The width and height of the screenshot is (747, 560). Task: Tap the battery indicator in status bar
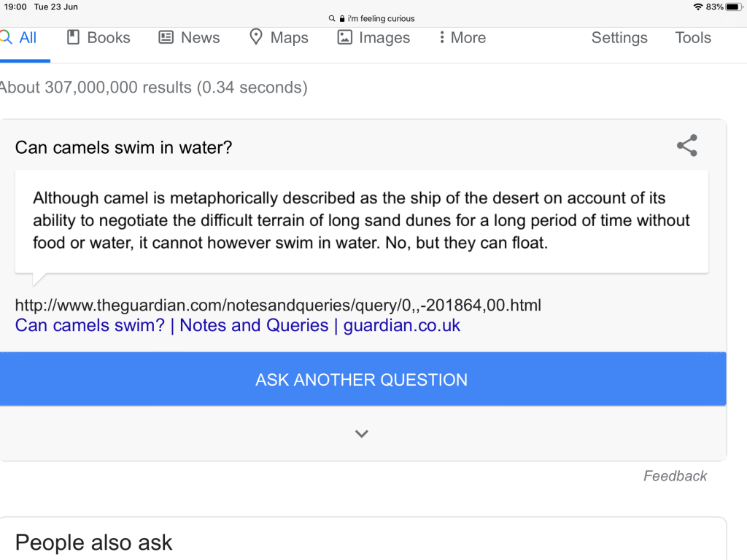coord(732,7)
